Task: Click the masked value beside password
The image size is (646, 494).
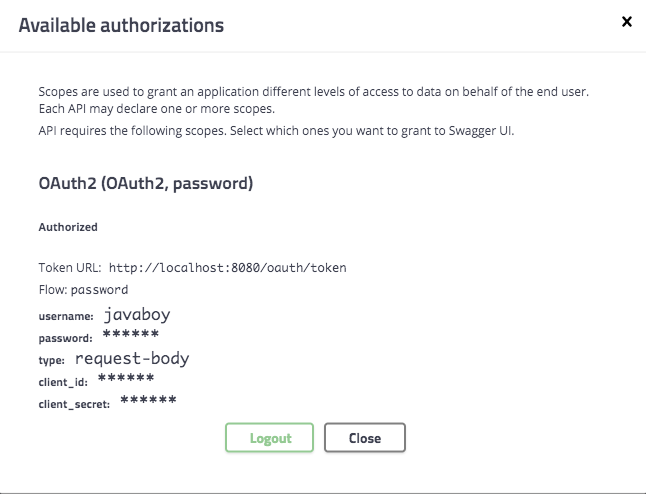Action: [x=131, y=334]
